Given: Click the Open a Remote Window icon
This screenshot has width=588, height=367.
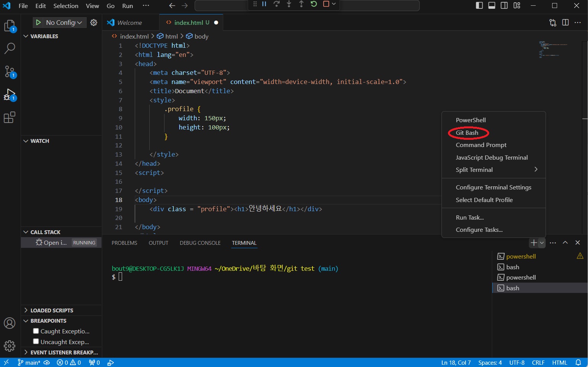Looking at the screenshot, I should point(6,362).
